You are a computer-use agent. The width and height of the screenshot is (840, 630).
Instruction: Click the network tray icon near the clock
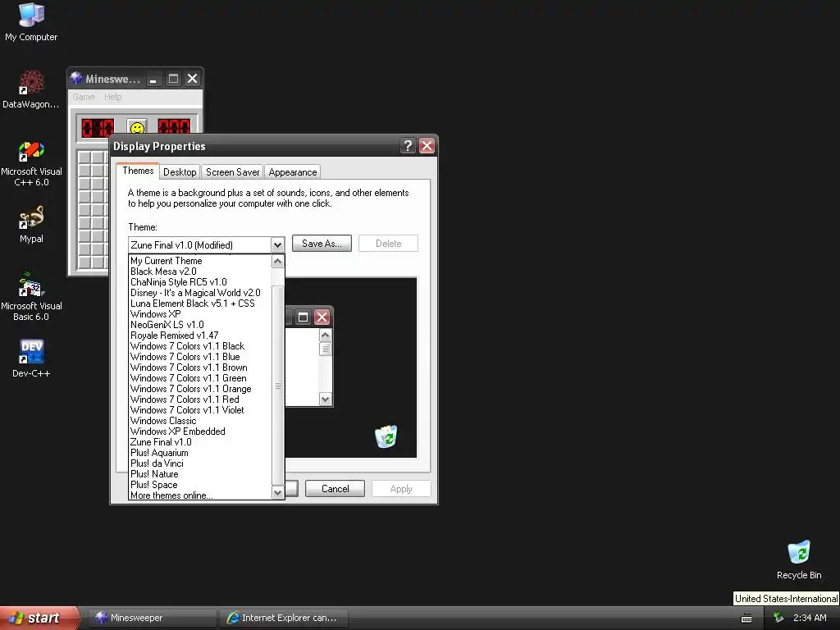[x=778, y=618]
